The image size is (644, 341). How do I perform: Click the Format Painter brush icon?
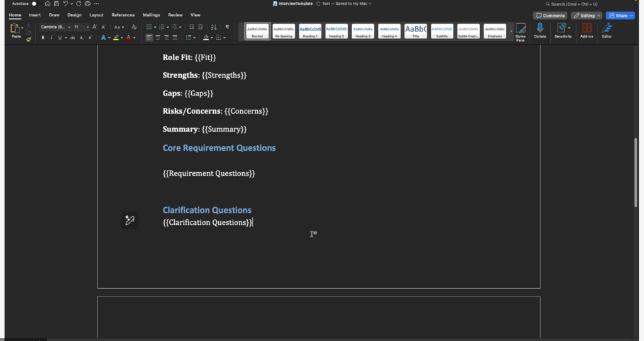(28, 39)
